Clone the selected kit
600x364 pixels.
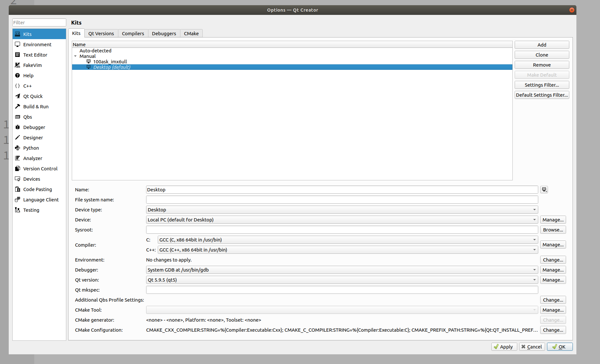point(542,55)
